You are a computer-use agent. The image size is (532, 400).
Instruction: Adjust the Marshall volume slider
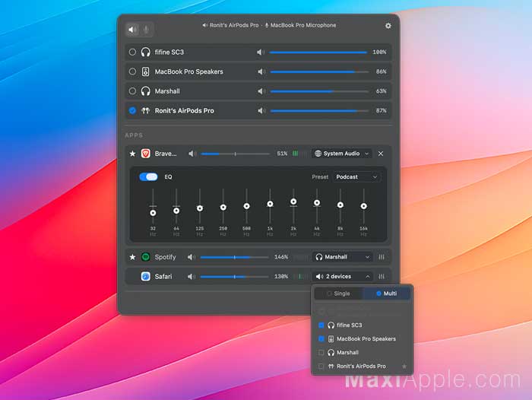[319, 91]
